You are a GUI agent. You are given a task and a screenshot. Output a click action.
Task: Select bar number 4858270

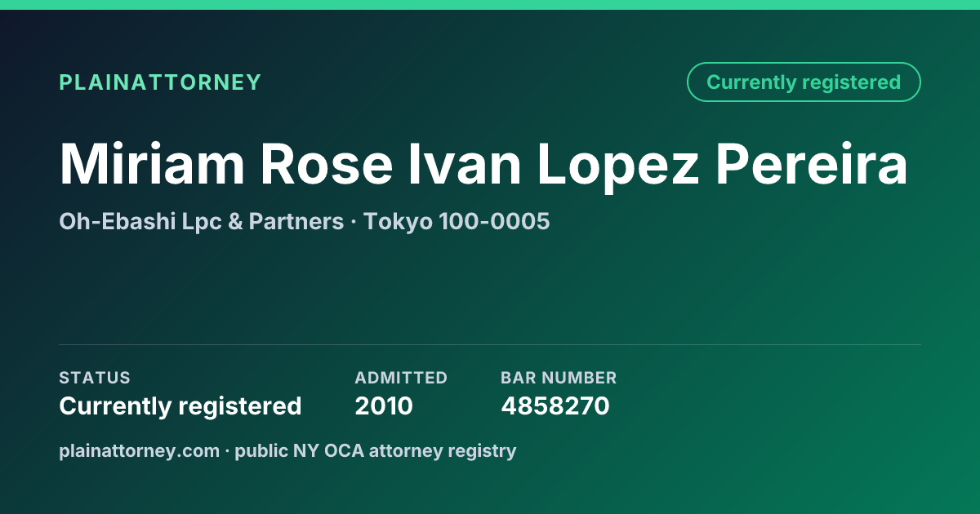point(555,406)
